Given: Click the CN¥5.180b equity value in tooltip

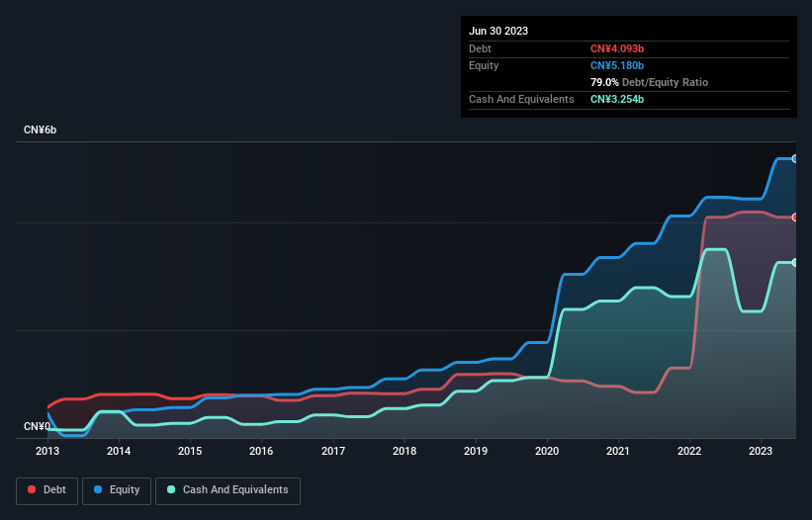Looking at the screenshot, I should (618, 65).
